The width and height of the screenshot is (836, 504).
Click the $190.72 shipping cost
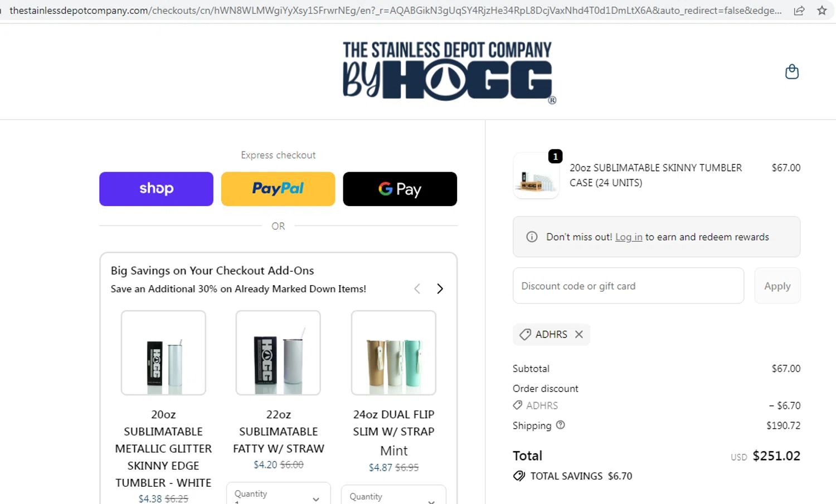point(783,425)
